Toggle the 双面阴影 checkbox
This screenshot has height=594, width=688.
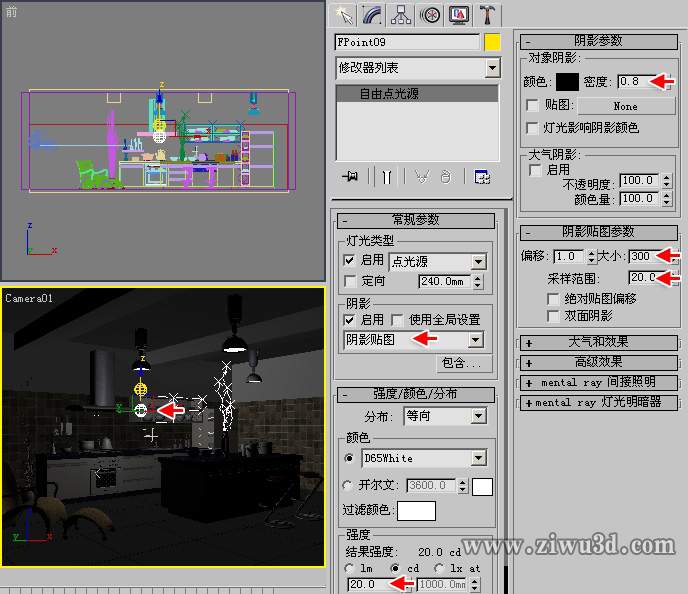click(554, 316)
